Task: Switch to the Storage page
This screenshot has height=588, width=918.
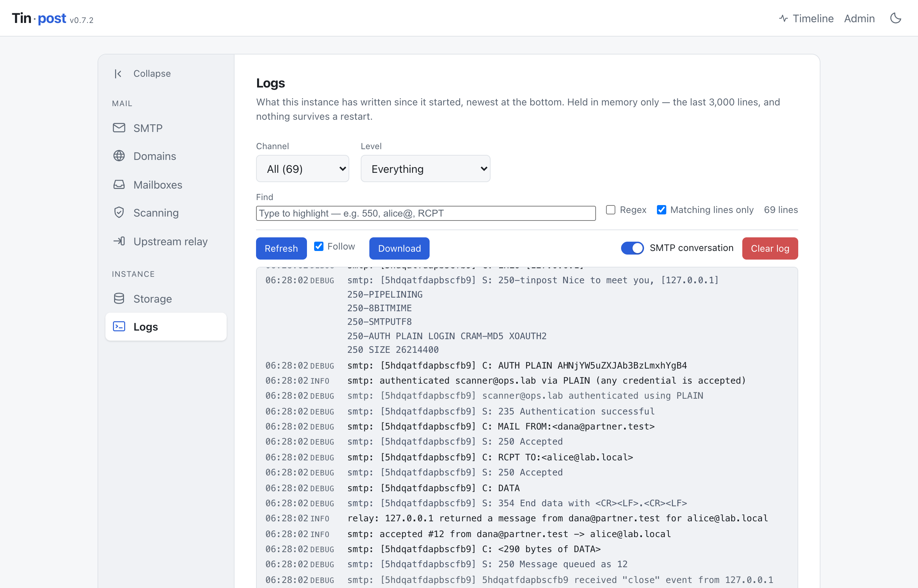Action: pyautogui.click(x=166, y=299)
